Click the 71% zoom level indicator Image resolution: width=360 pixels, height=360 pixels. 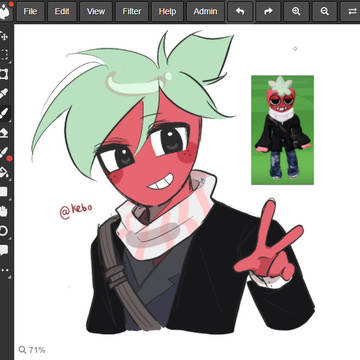tap(32, 350)
